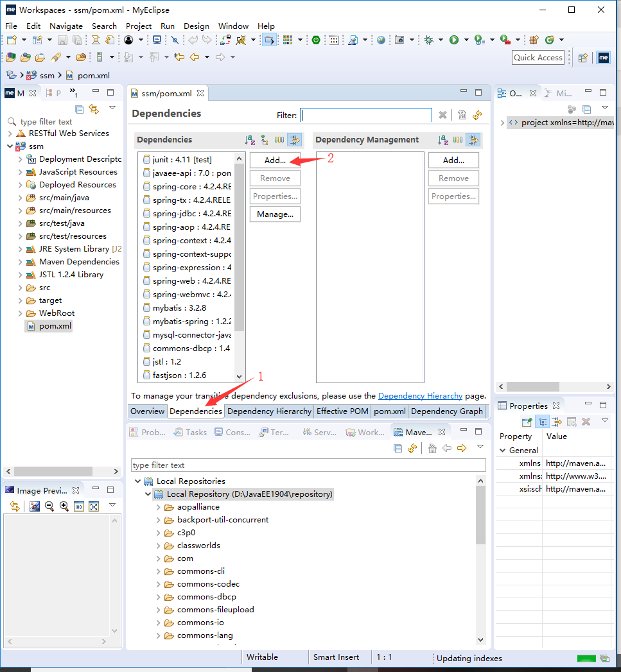
Task: Click the yellow Back navigation arrow
Action: pyautogui.click(x=195, y=57)
